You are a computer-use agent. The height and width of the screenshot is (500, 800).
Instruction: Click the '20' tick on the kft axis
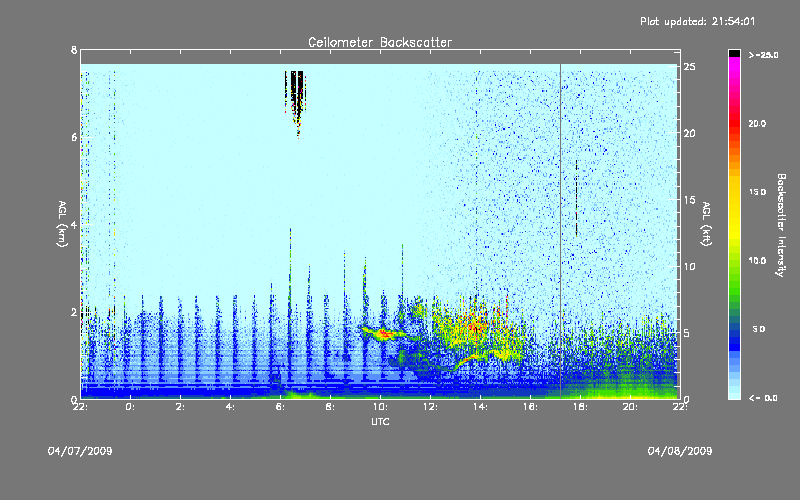(x=689, y=133)
